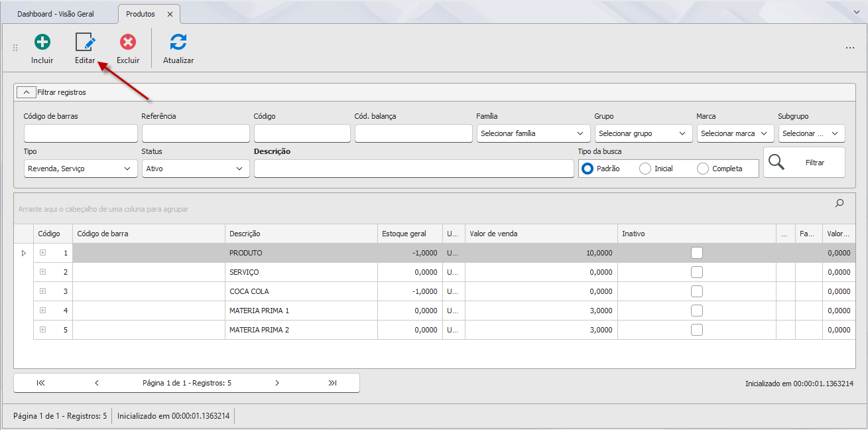The image size is (868, 430).
Task: Tick the Inativo checkbox for COCA COLA
Action: pos(697,291)
